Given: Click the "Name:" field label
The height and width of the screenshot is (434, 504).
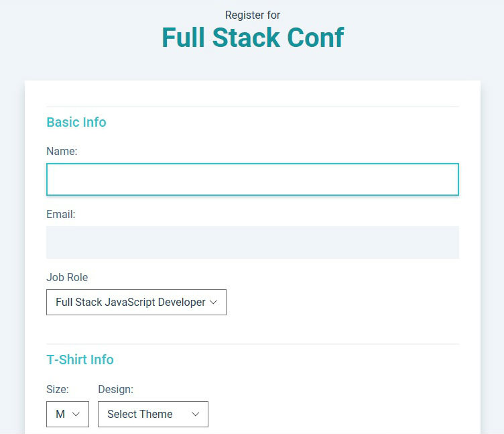Looking at the screenshot, I should 62,152.
